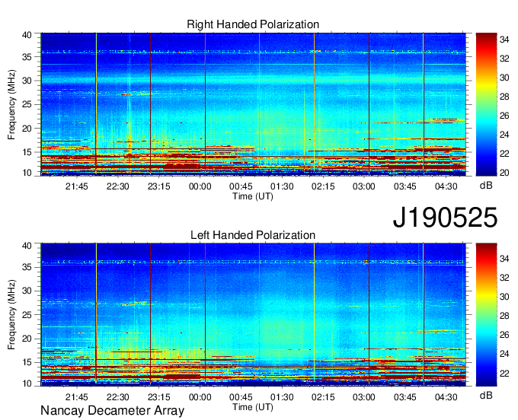Click the 04:30 time tick on top plot
The image size is (518, 420).
point(446,186)
